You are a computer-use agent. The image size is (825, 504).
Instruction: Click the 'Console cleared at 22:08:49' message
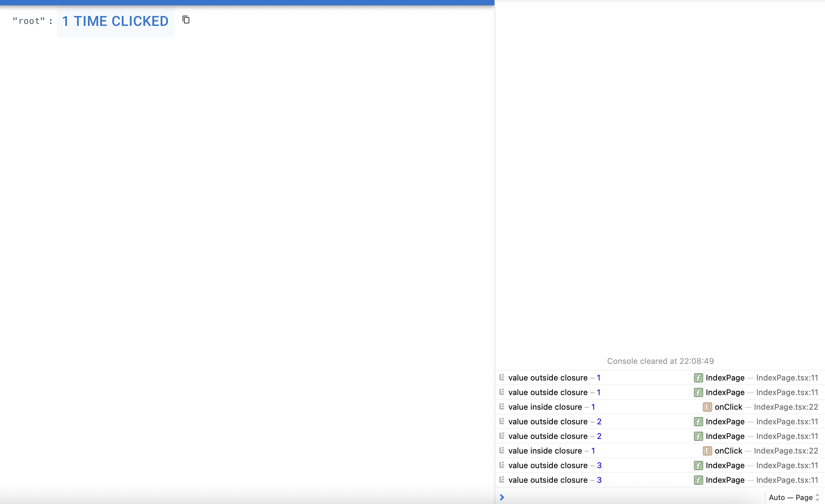click(x=660, y=361)
